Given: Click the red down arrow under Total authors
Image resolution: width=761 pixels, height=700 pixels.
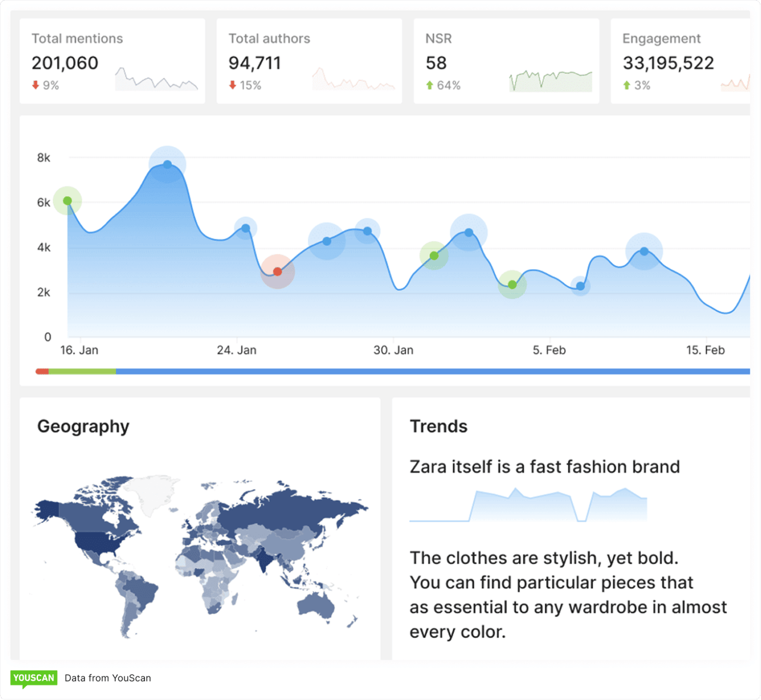Looking at the screenshot, I should 232,86.
